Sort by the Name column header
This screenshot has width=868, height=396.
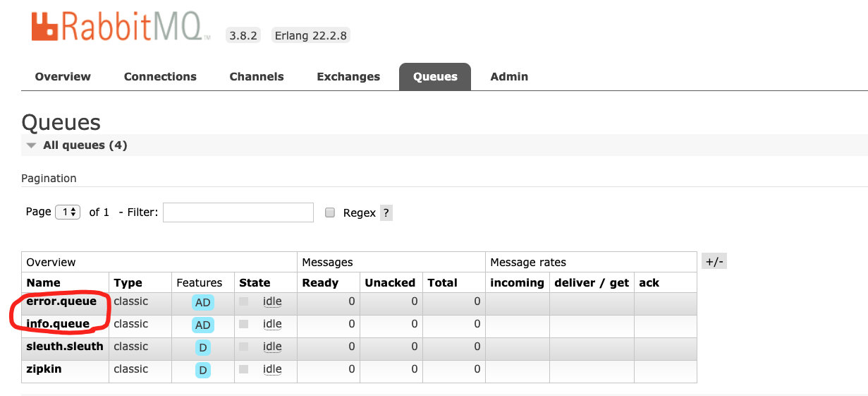tap(43, 282)
